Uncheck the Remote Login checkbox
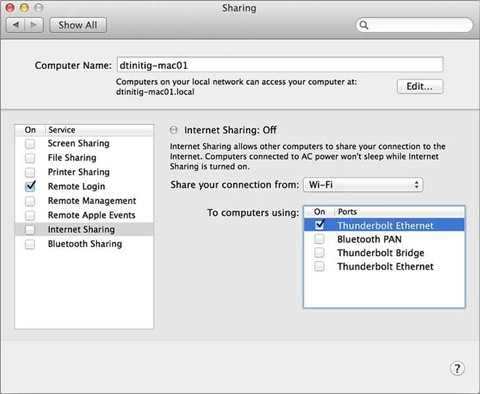Viewport: 480px width, 394px height. click(30, 186)
